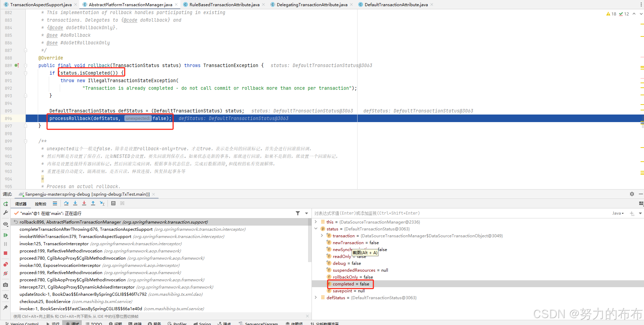Fold the Javadoc comment at line 899
The height and width of the screenshot is (325, 644).
tap(25, 141)
